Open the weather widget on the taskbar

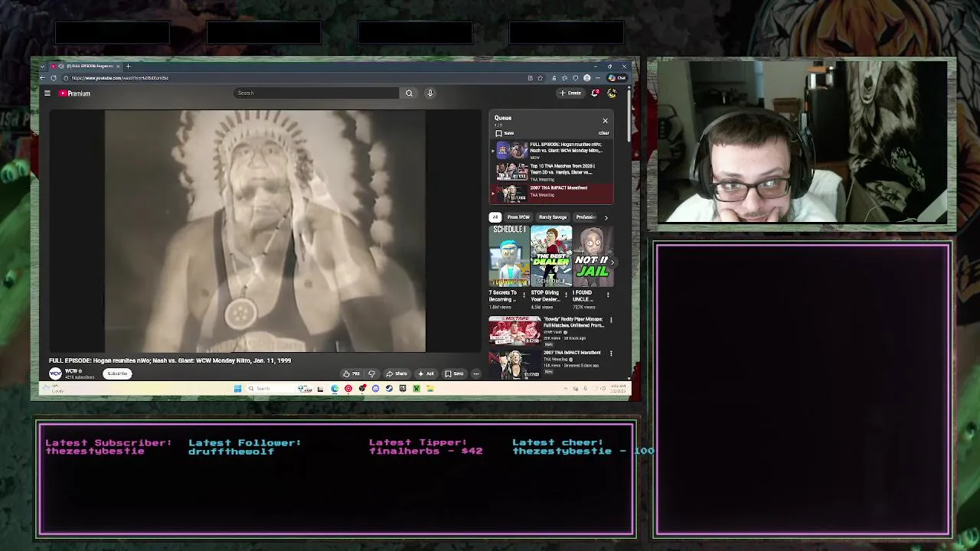pos(55,390)
